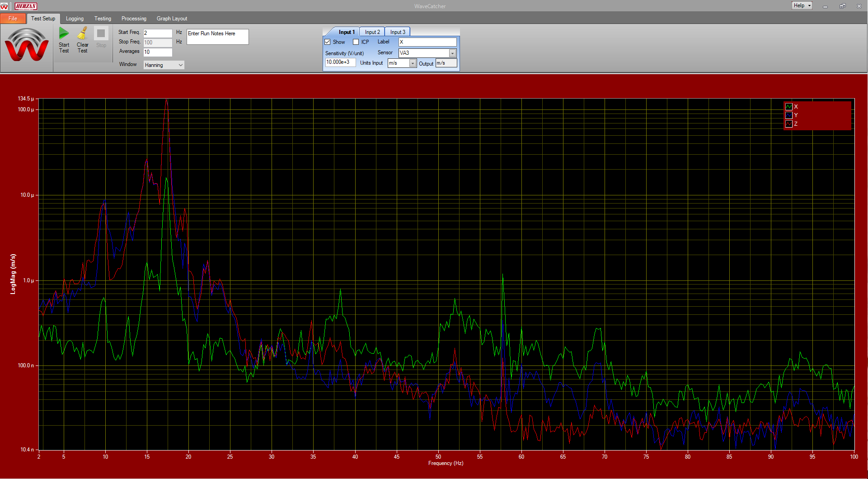This screenshot has height=479, width=868.
Task: Click the large WaveCatcher logo in the ribbon
Action: click(27, 45)
